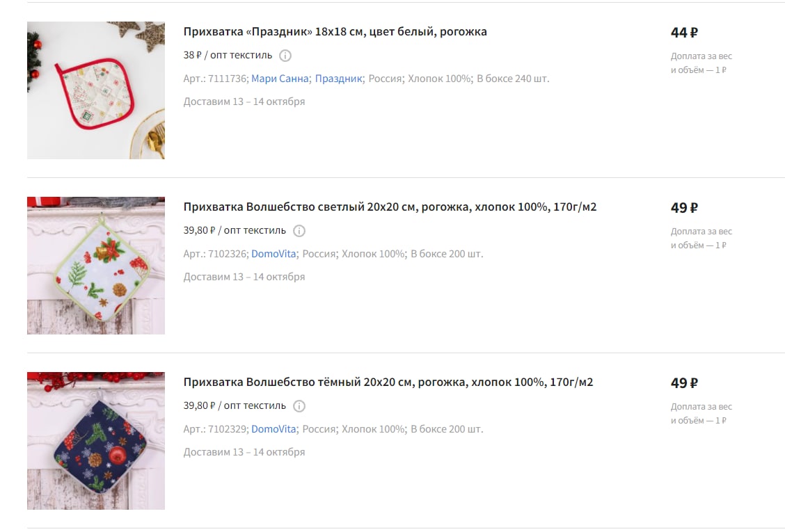Click the 38 ₽ / опт текстиль label
785x532 pixels.
click(x=228, y=55)
